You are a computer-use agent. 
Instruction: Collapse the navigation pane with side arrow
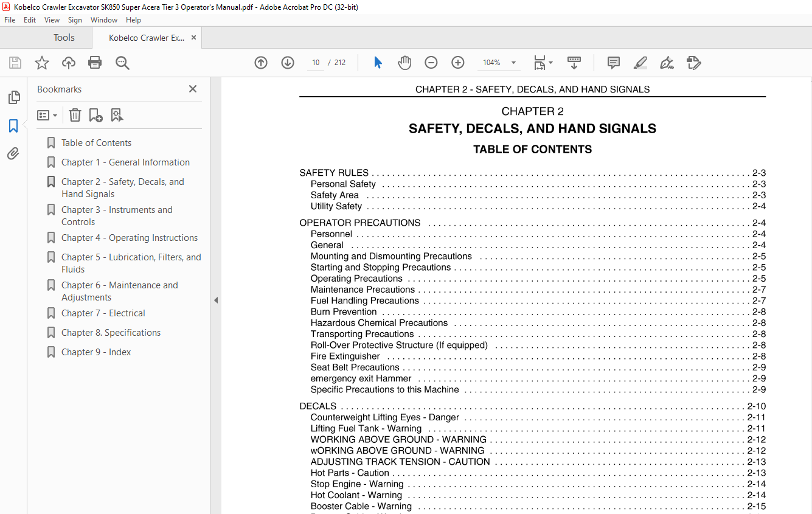tap(215, 300)
